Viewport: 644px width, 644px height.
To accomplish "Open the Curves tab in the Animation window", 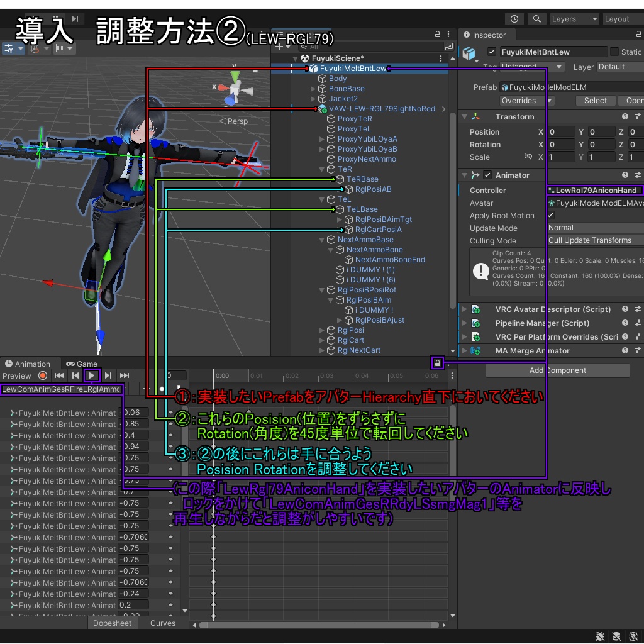I will [x=162, y=623].
